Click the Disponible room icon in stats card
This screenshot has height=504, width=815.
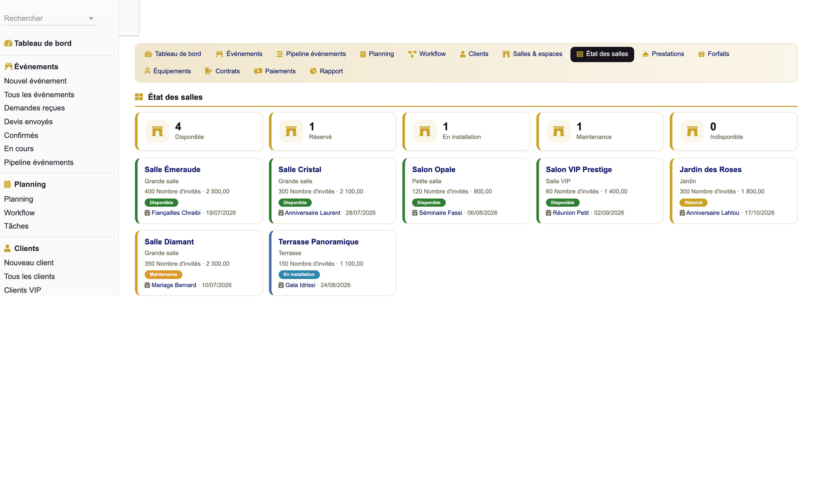157,131
